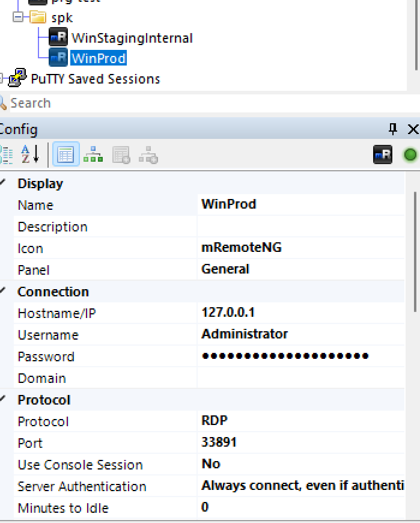The width and height of the screenshot is (420, 523).
Task: Select the spk folder icon
Action: pyautogui.click(x=38, y=17)
